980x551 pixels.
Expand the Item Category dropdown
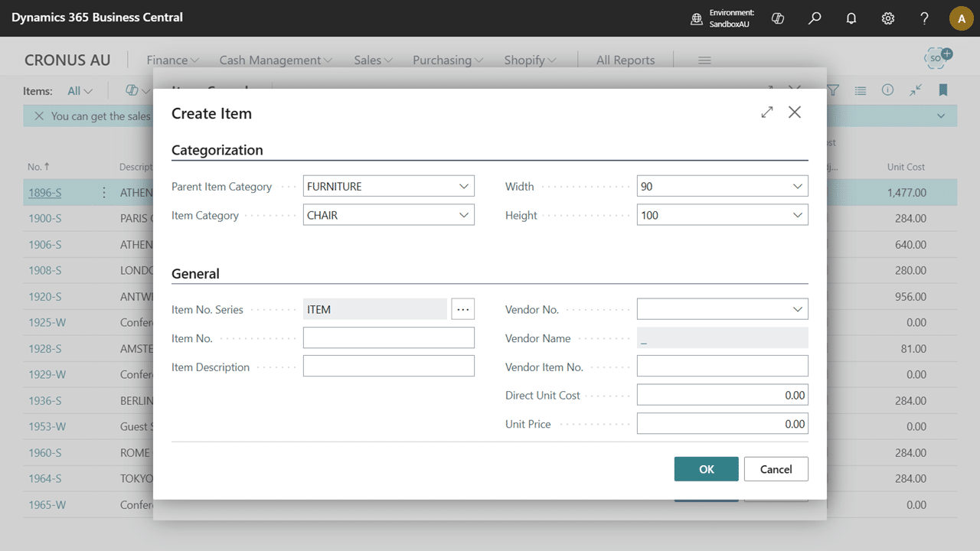(x=463, y=215)
